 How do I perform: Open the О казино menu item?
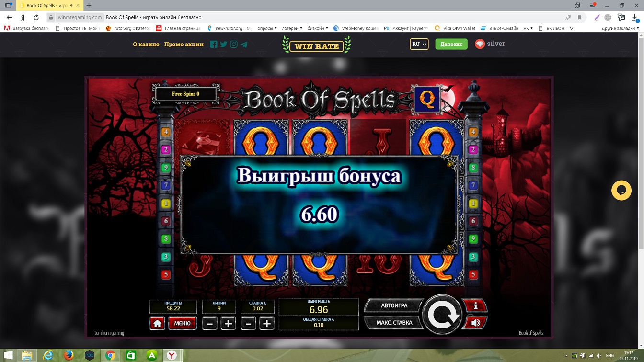tap(146, 44)
